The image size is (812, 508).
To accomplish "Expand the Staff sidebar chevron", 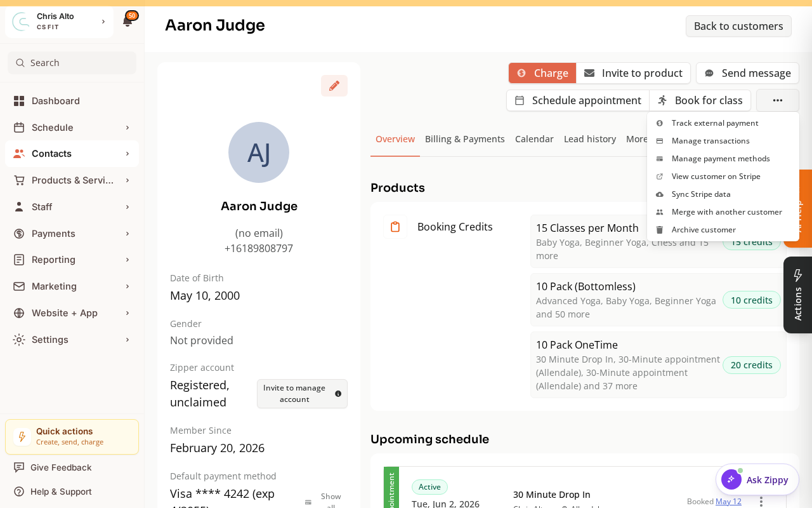I will [x=128, y=207].
